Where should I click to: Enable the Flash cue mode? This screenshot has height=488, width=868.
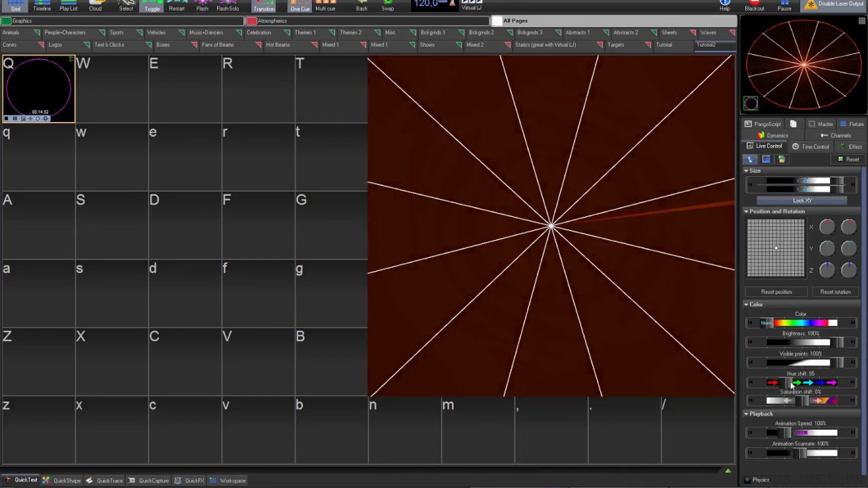[x=202, y=6]
